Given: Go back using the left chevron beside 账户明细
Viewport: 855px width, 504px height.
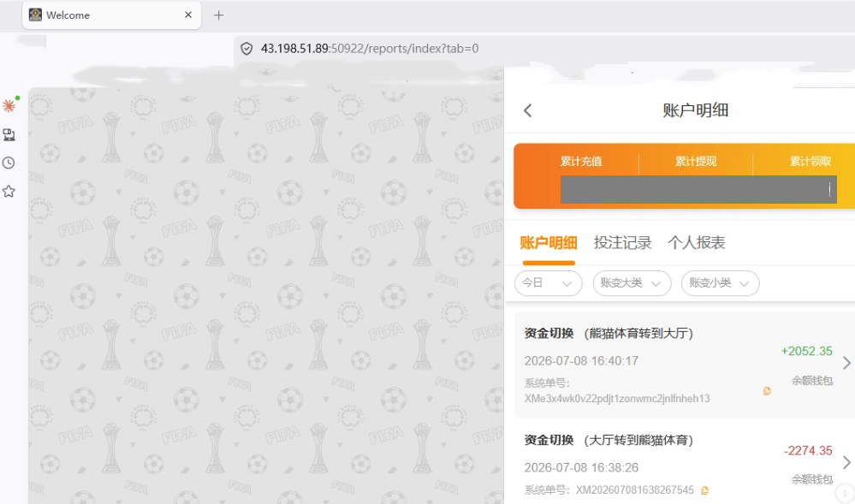Looking at the screenshot, I should [x=527, y=110].
